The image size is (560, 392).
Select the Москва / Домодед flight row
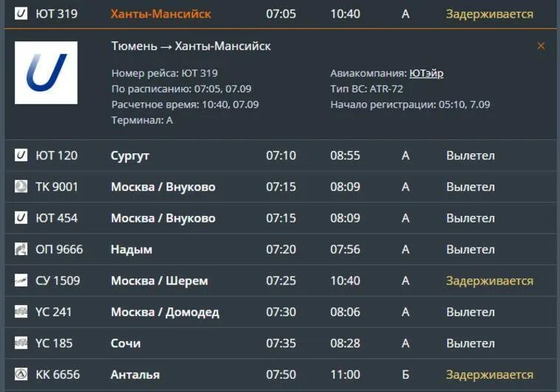coord(280,312)
